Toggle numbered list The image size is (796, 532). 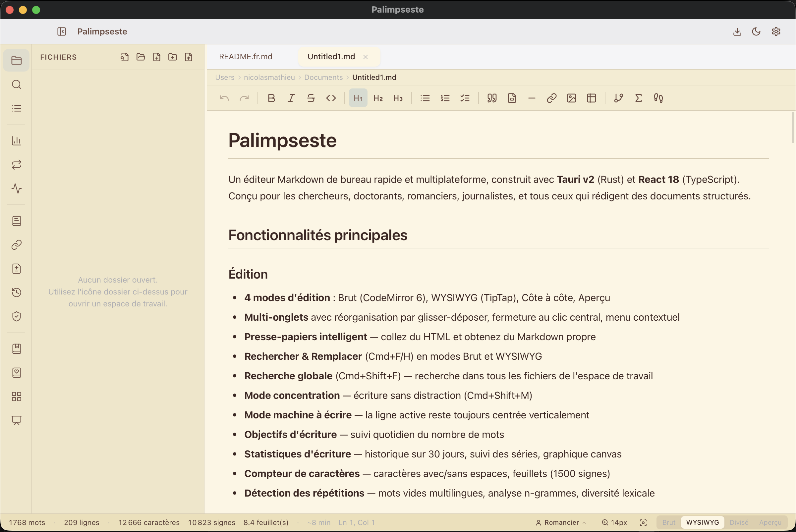(445, 98)
